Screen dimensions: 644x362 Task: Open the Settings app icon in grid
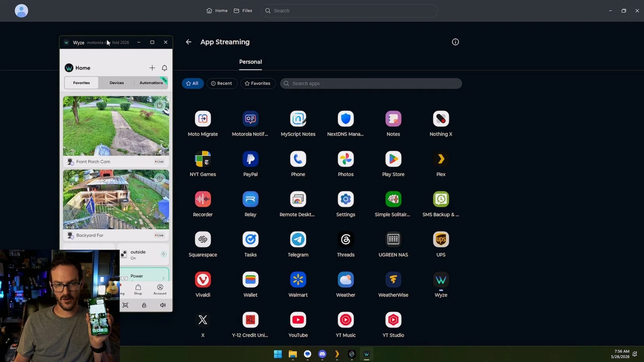click(x=346, y=199)
